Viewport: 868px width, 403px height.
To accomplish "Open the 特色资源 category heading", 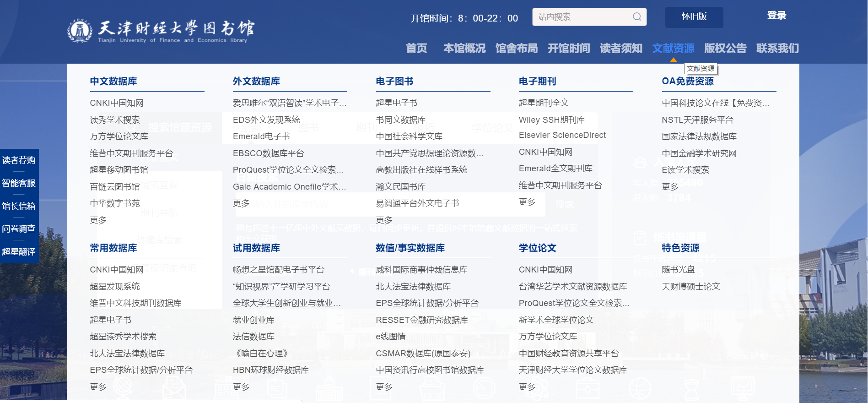I will [x=680, y=248].
